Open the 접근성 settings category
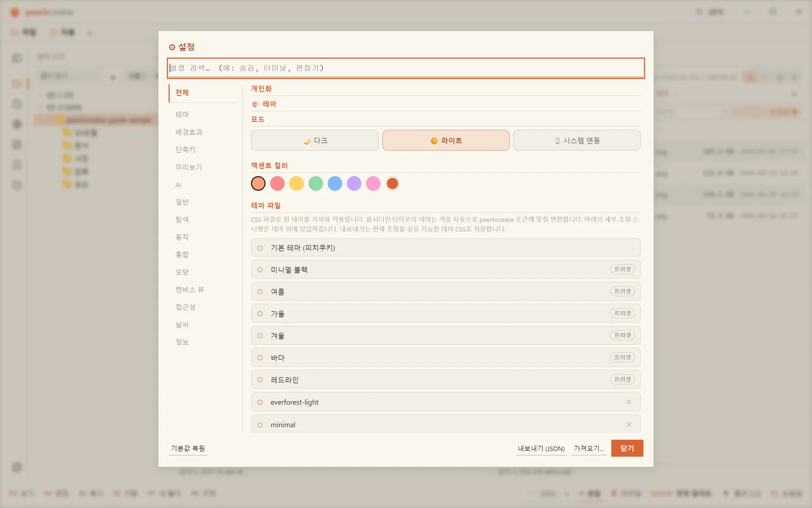Viewport: 812px width, 508px height. tap(202, 307)
